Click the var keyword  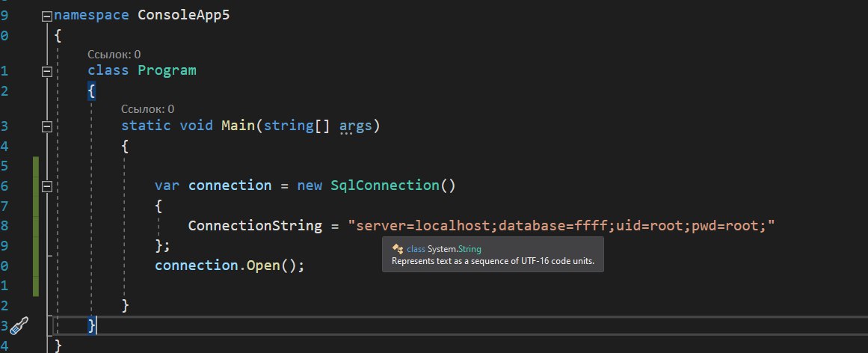pos(167,185)
